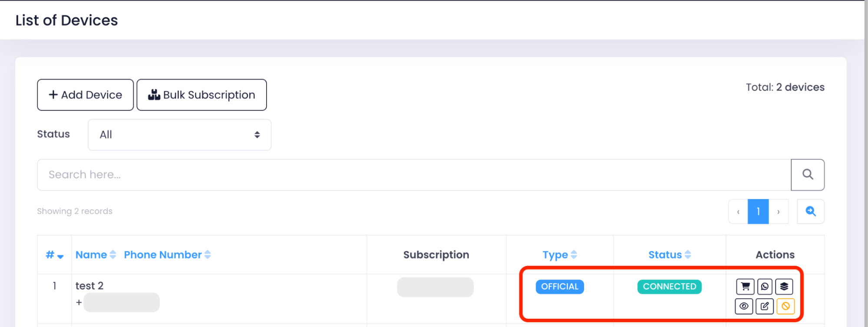Sort the list by Type column
868x327 pixels.
tap(560, 255)
